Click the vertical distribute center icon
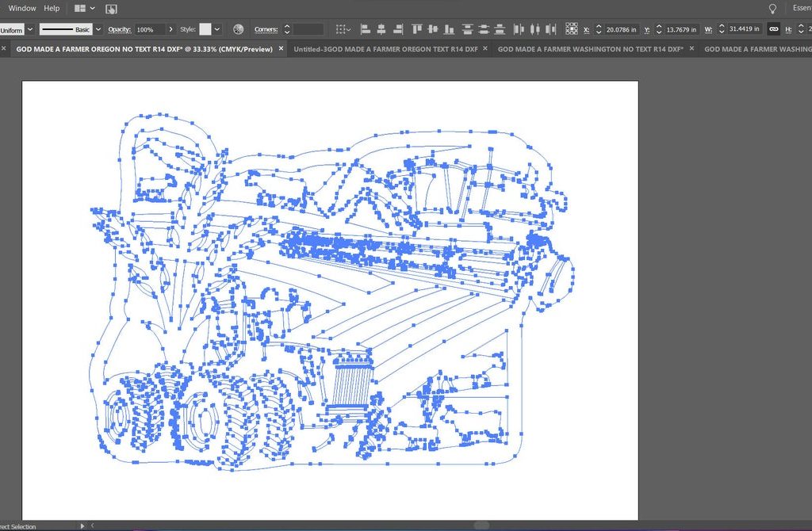The width and height of the screenshot is (812, 531). [x=484, y=29]
